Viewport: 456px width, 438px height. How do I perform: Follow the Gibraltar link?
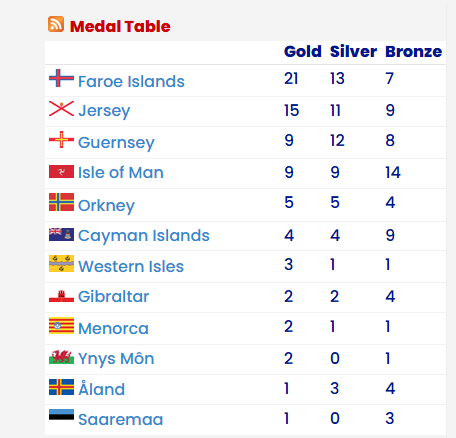(x=113, y=296)
